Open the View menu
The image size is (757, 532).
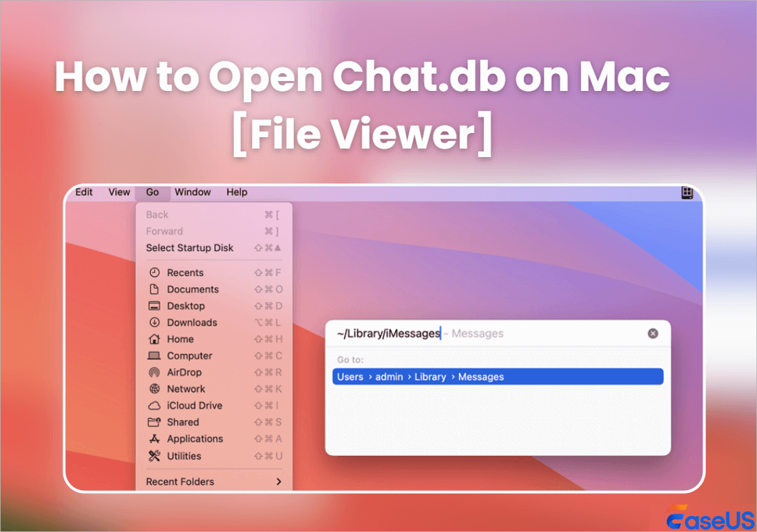pos(119,192)
